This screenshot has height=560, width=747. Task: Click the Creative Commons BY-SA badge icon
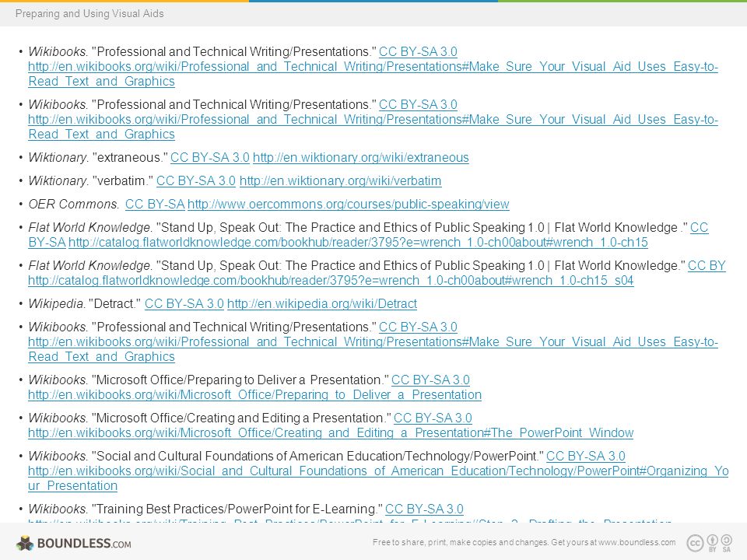click(710, 543)
